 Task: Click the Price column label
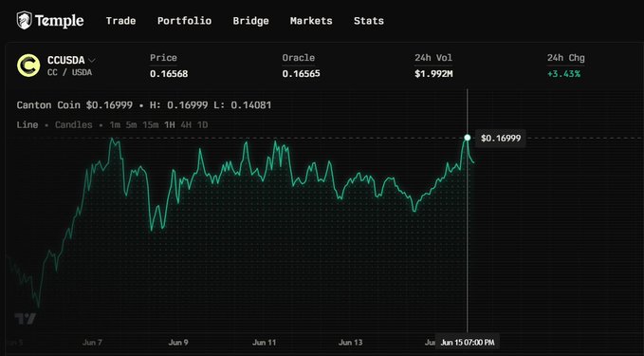(163, 58)
